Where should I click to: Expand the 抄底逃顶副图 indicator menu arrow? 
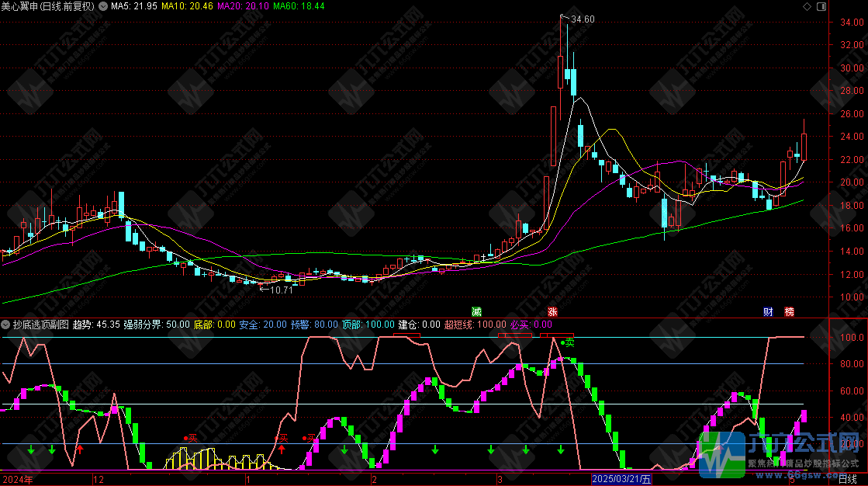6,324
